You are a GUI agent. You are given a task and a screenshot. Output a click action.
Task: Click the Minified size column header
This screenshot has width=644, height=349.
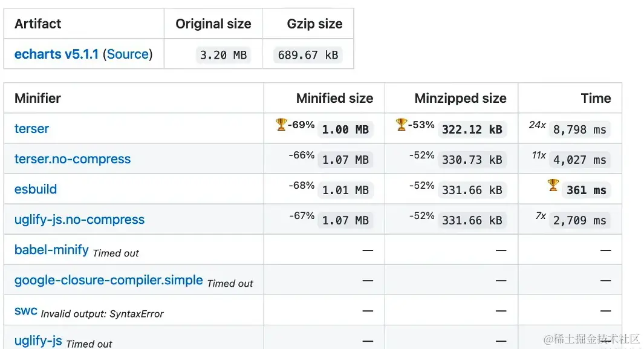[x=334, y=99]
